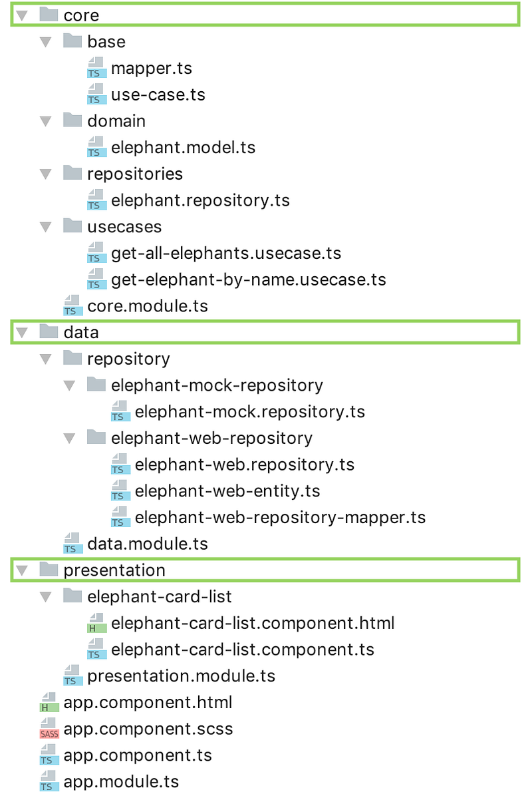Click the HTML icon of elephant-card-list.component.html

pos(96,622)
